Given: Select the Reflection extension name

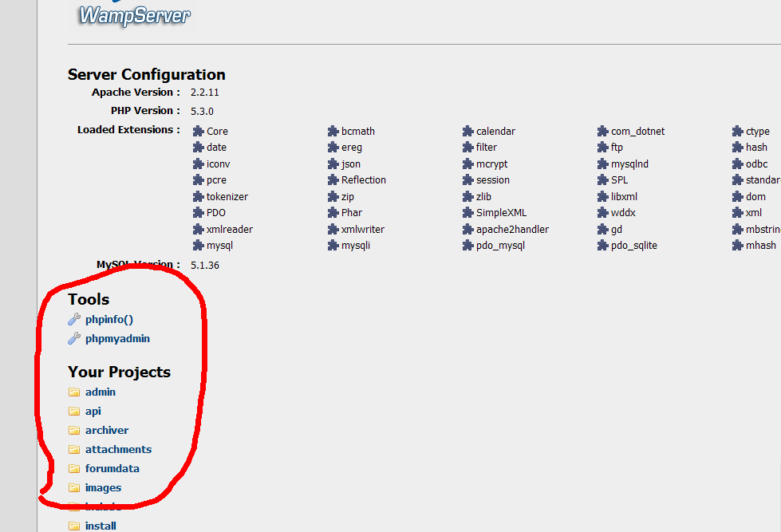Looking at the screenshot, I should [364, 179].
